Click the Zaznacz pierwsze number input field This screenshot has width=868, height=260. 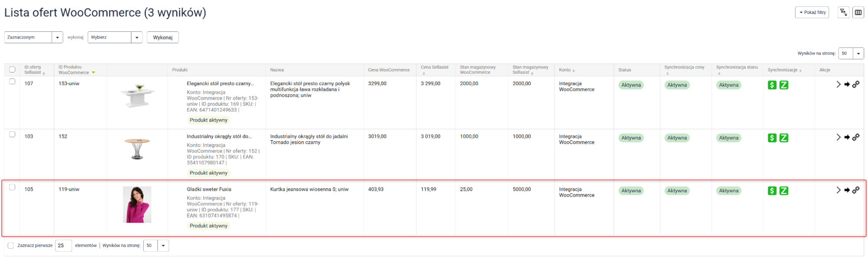coord(63,246)
